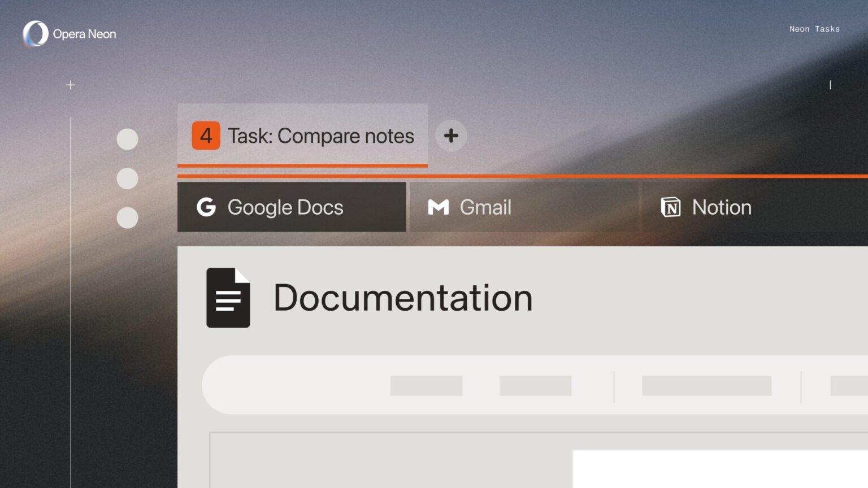Click the Opera Neon logo

click(35, 34)
